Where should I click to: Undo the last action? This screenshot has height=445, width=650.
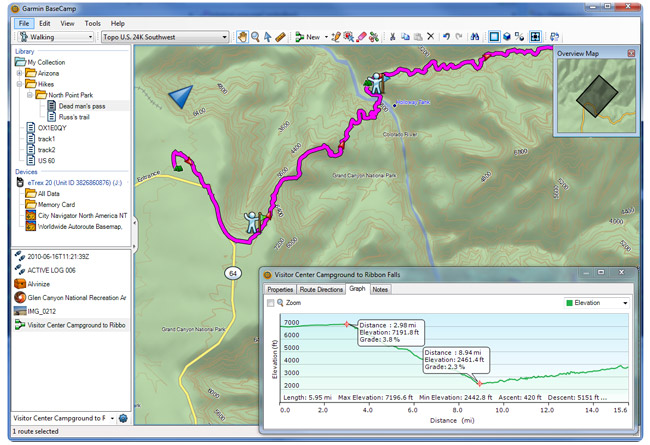(x=446, y=37)
